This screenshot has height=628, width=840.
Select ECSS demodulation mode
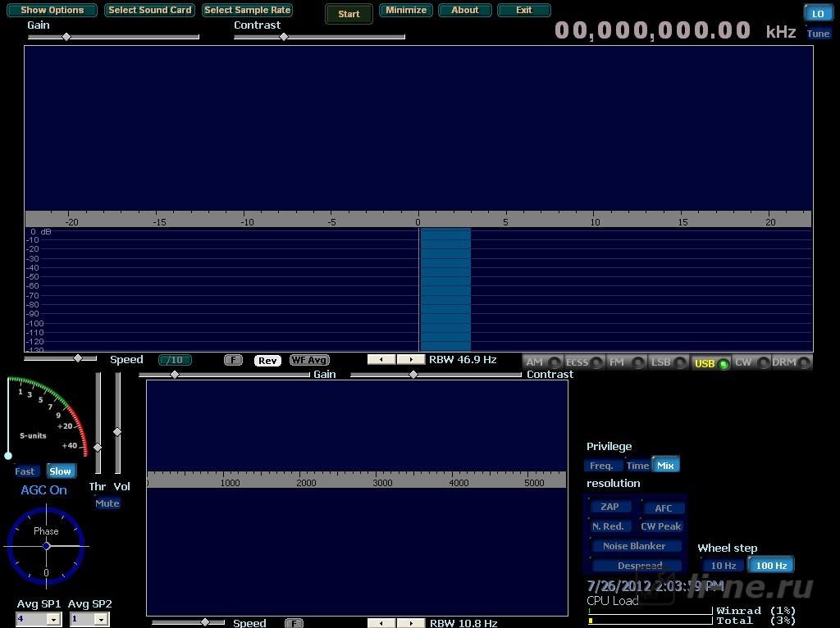pos(584,362)
